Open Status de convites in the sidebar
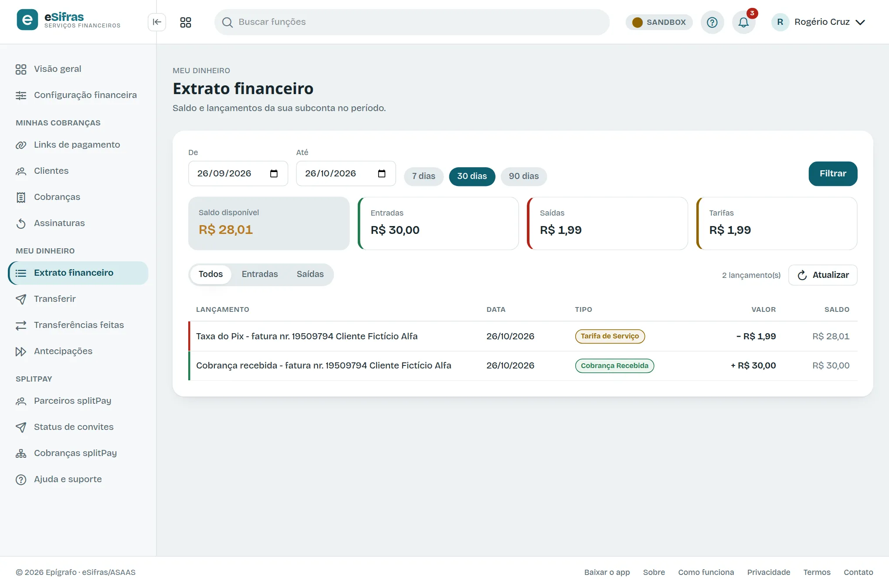The width and height of the screenshot is (889, 588). tap(78, 427)
